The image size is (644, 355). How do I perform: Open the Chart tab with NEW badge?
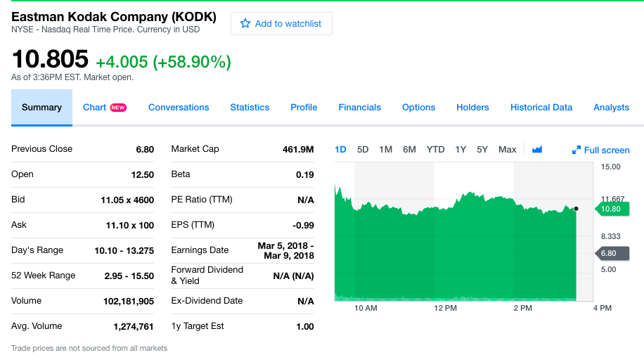(x=104, y=108)
